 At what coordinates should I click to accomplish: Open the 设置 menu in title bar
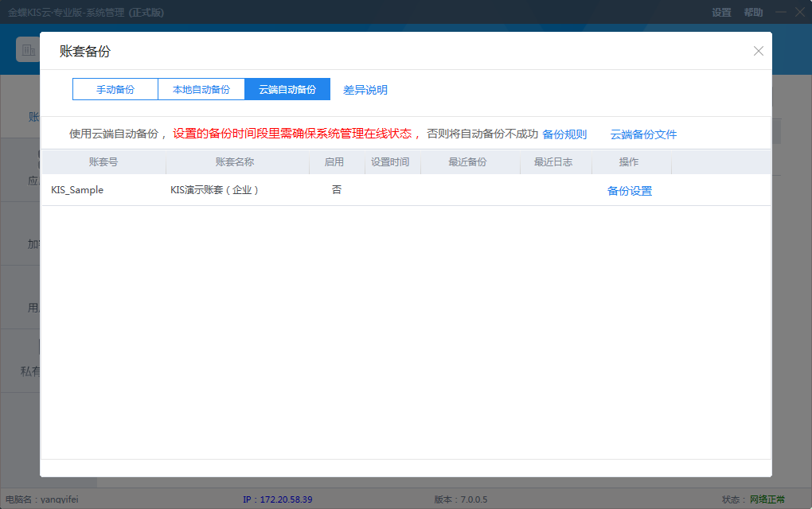[721, 13]
